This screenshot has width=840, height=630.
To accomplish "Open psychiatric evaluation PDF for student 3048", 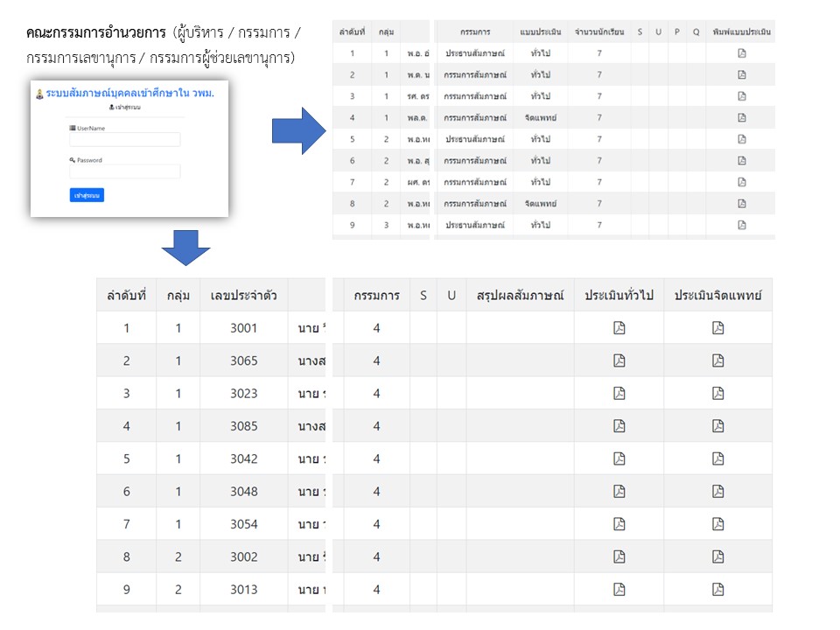I will click(x=717, y=491).
